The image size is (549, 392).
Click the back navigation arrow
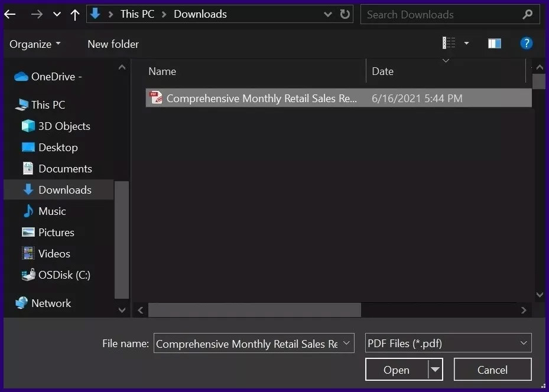pyautogui.click(x=10, y=14)
